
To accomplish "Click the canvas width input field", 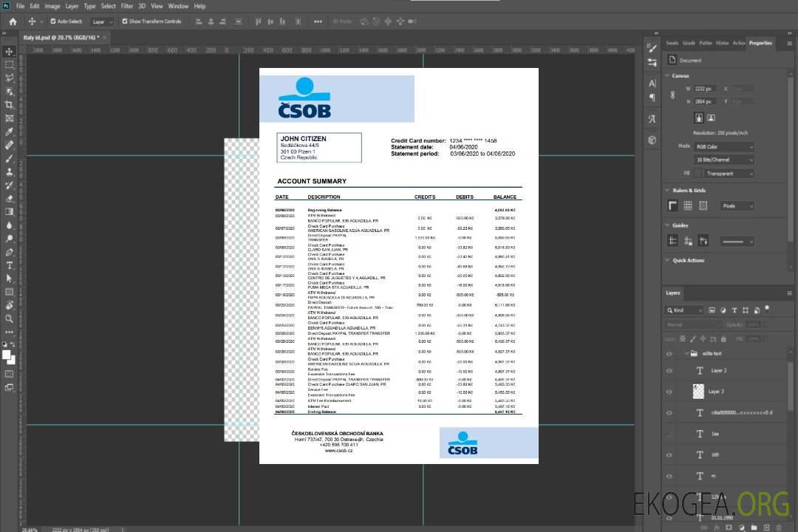I will tap(704, 89).
